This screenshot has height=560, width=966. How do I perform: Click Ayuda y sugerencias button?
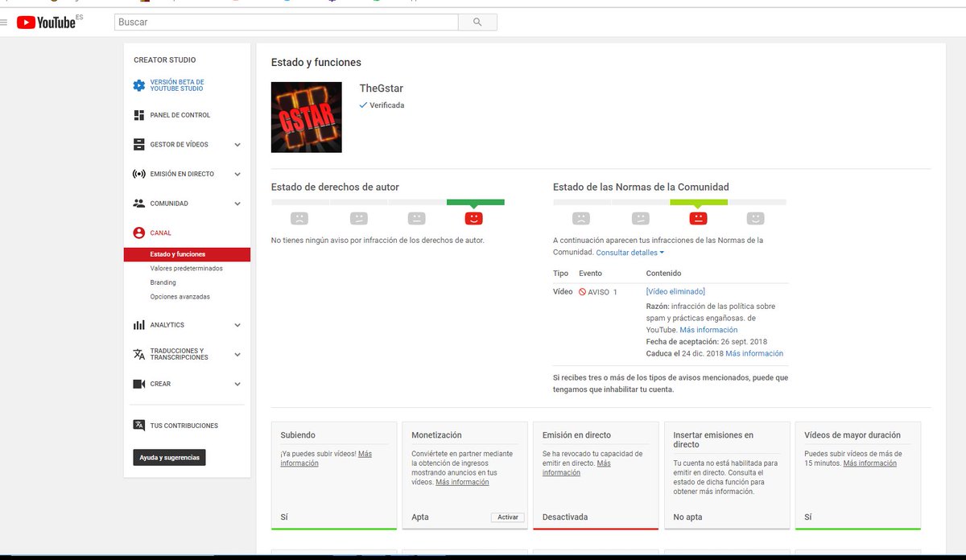tap(169, 457)
